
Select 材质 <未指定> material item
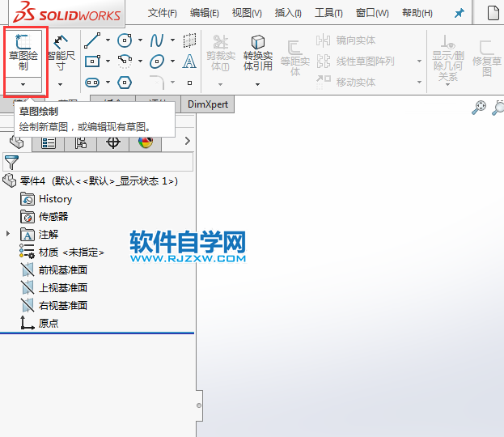pyautogui.click(x=61, y=252)
